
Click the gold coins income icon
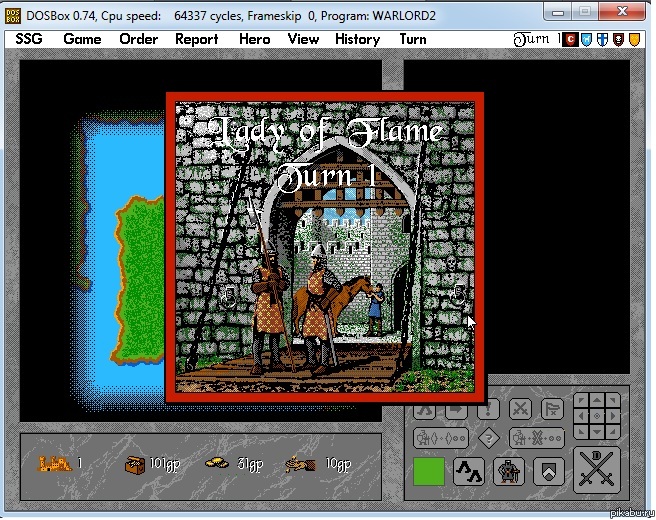click(217, 463)
